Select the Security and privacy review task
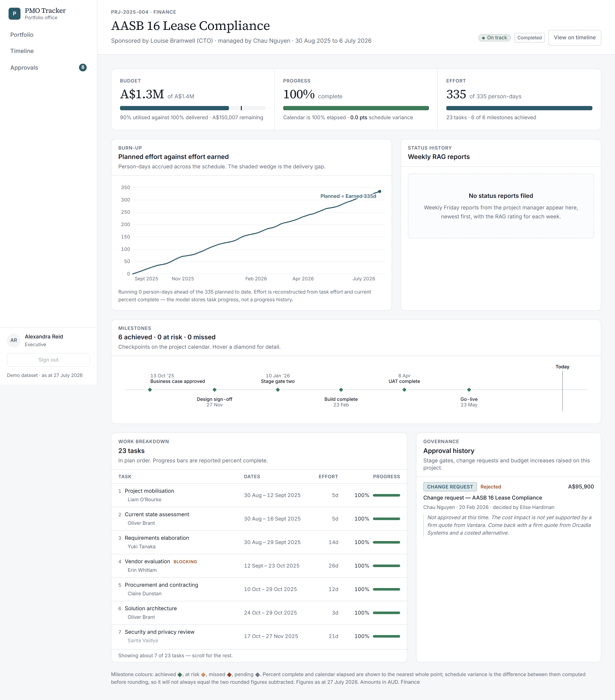This screenshot has width=615, height=700. pyautogui.click(x=259, y=636)
